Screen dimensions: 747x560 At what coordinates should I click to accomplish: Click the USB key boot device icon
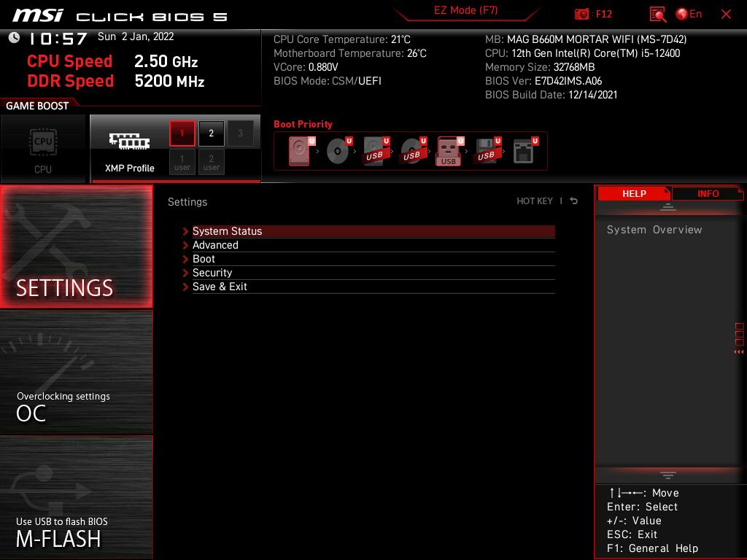click(449, 152)
